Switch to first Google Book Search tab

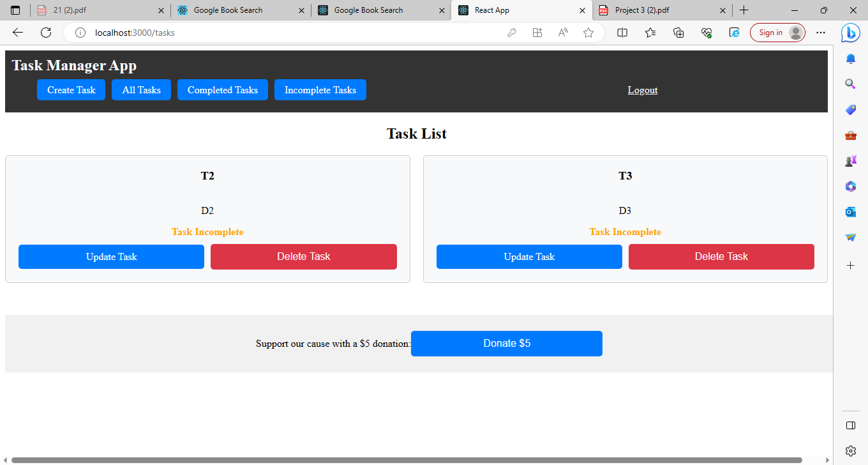point(241,10)
